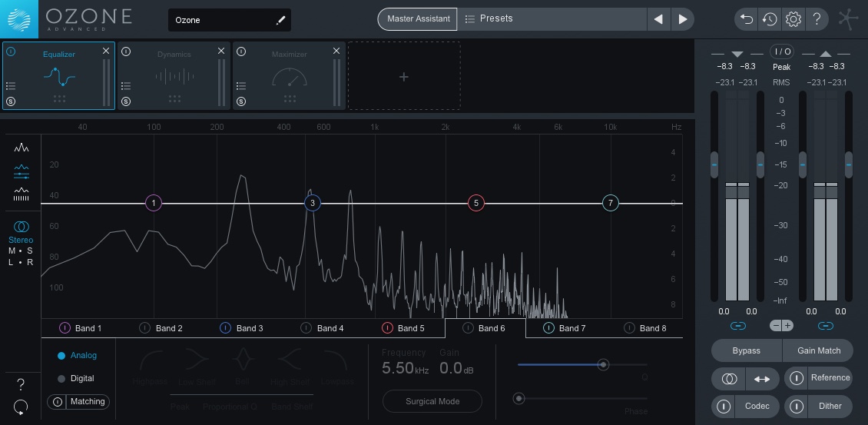Image resolution: width=868 pixels, height=425 pixels.
Task: Enable Band 8 power toggle
Action: tap(629, 328)
